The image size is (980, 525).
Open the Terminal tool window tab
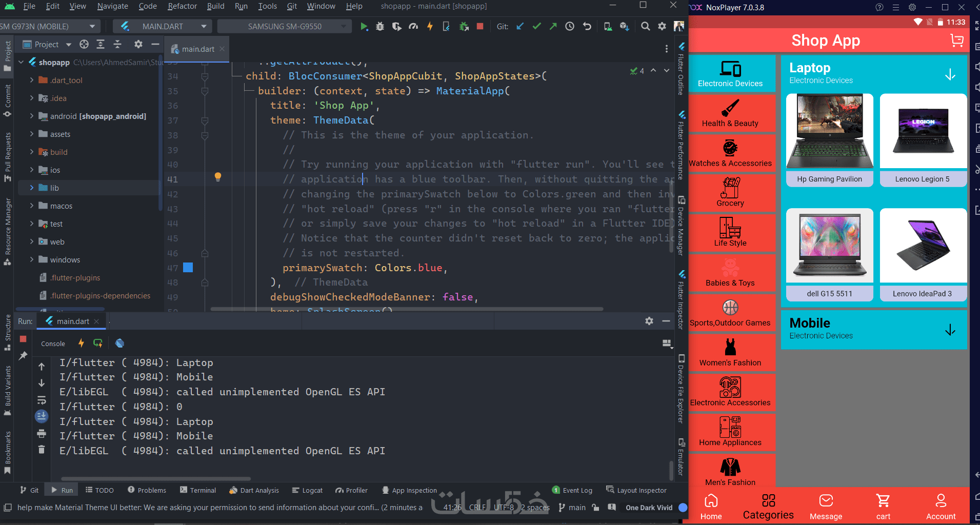(x=198, y=490)
